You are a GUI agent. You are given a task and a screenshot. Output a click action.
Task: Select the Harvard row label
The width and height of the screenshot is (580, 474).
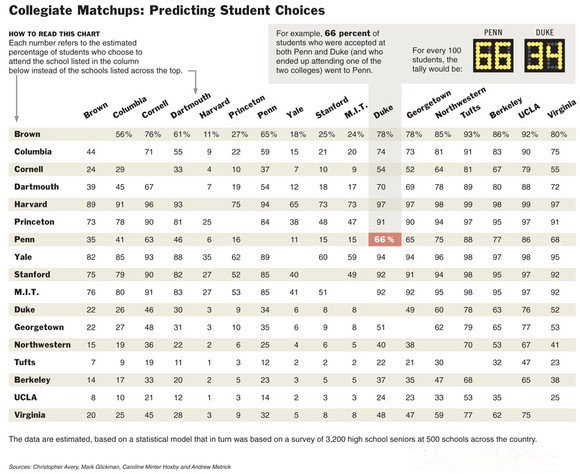(31, 204)
